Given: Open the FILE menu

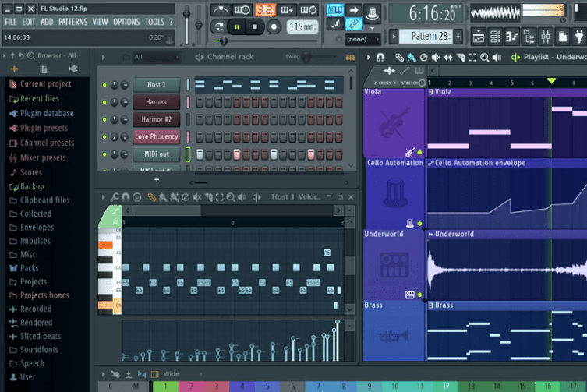Looking at the screenshot, I should pos(10,22).
